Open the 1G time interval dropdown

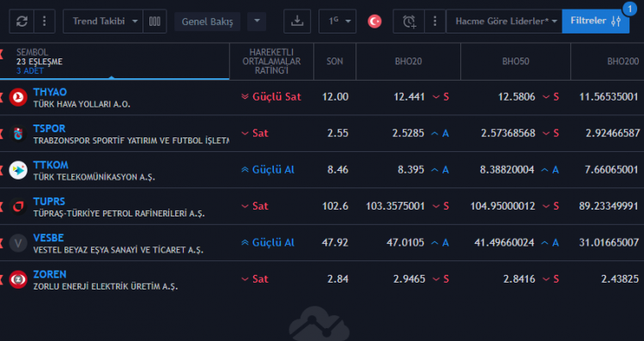coord(337,21)
